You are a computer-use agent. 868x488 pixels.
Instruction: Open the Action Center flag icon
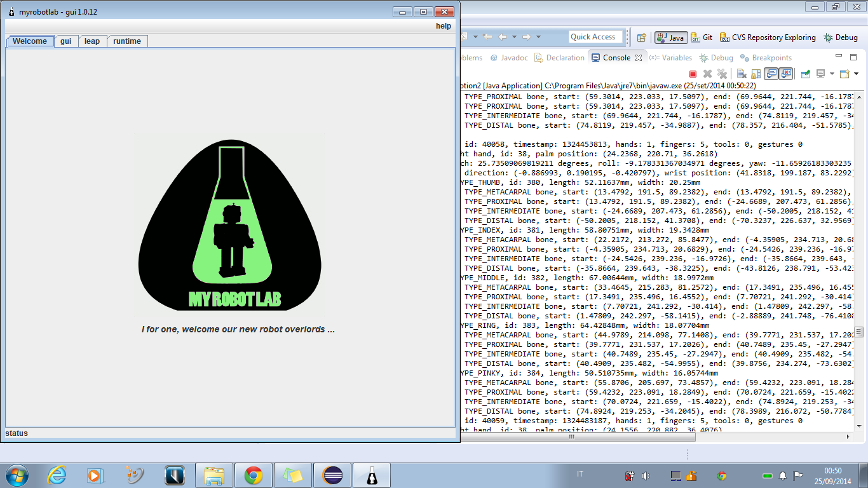[x=798, y=475]
